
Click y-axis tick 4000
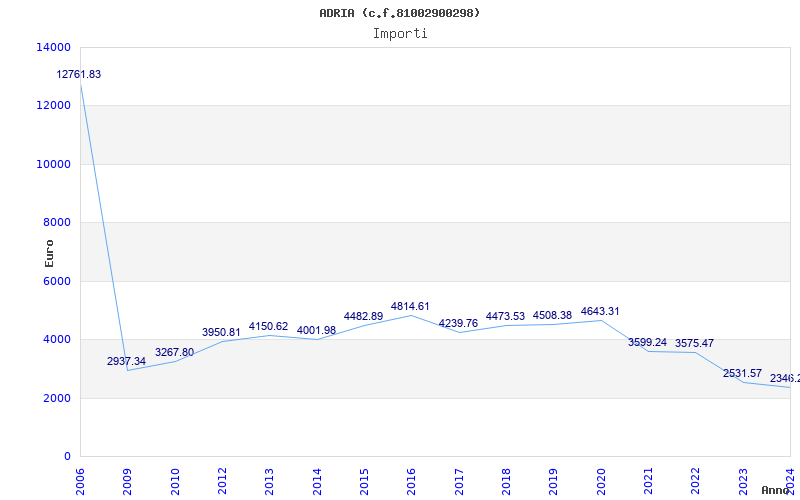57,340
